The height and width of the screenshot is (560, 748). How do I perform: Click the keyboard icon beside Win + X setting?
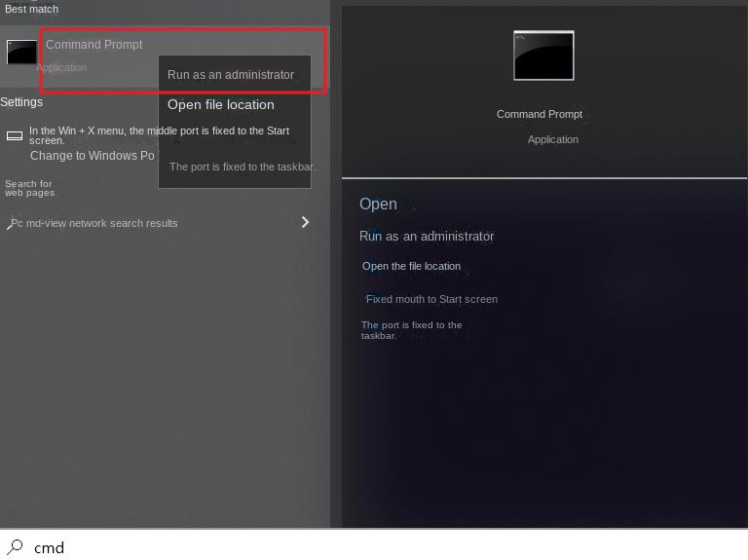(15, 136)
